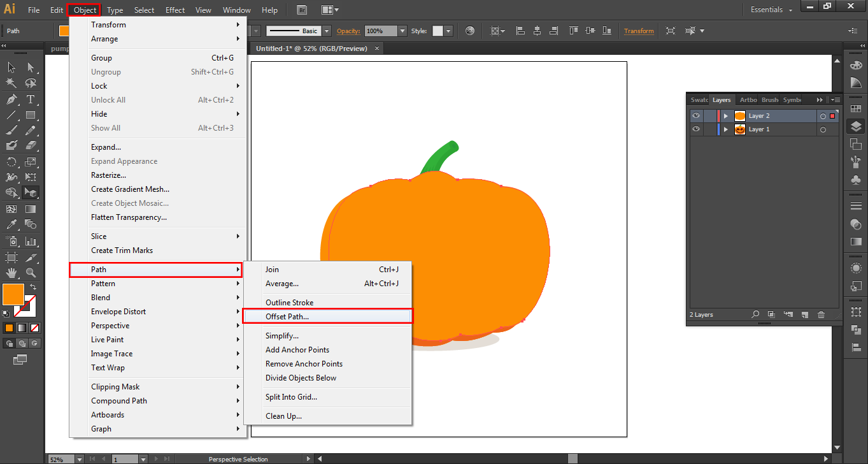Click Layer 1 target circle
Viewport: 868px width, 464px height.
pos(823,130)
